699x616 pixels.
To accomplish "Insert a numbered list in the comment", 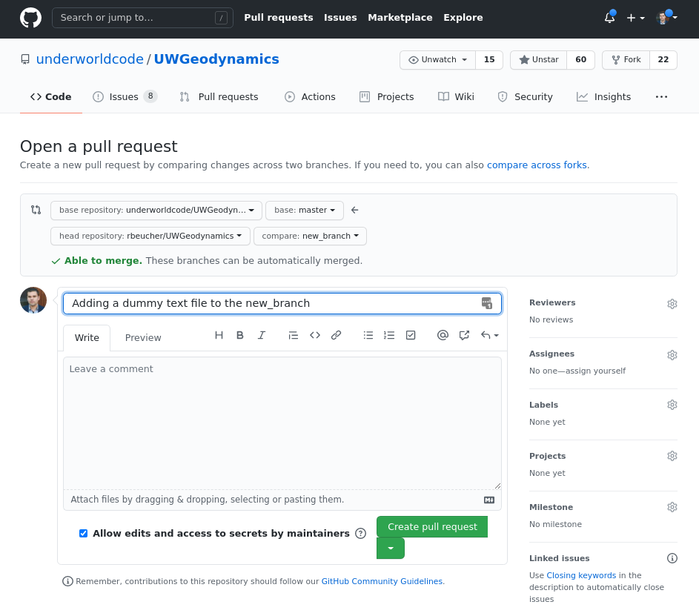I will [x=389, y=334].
